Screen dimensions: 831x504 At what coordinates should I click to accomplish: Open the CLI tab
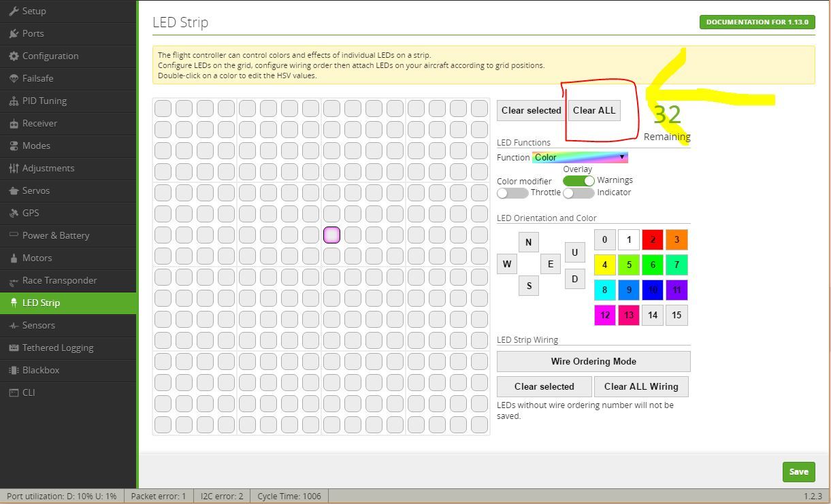tap(68, 392)
